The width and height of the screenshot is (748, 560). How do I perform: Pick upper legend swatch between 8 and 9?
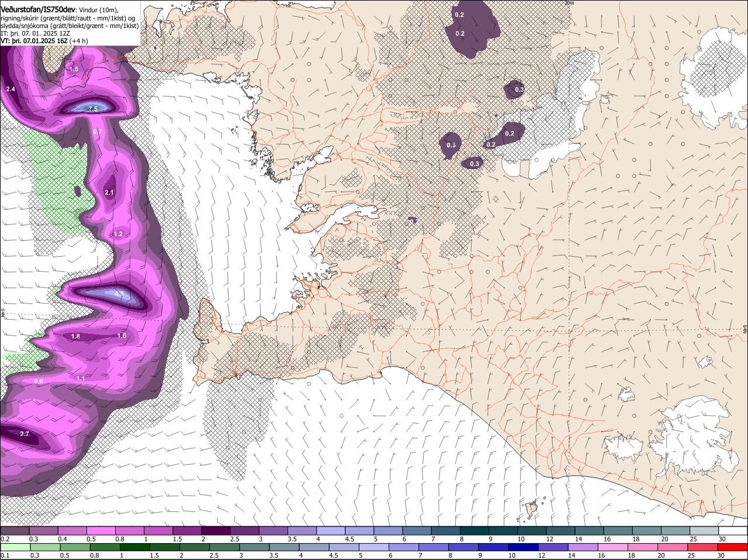tap(475, 531)
